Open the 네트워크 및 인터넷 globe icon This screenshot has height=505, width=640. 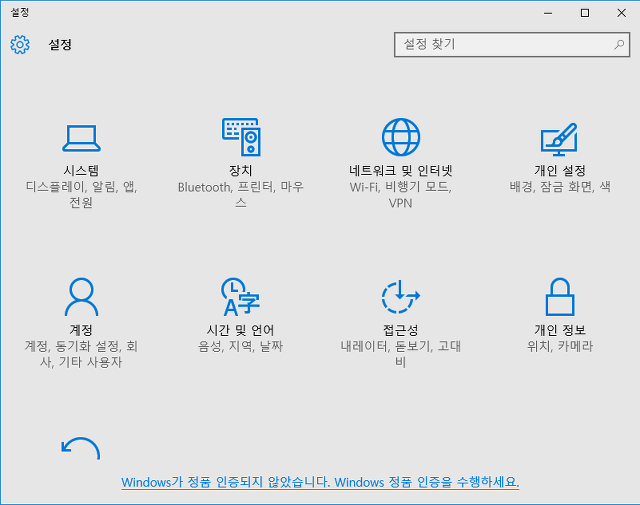(401, 137)
